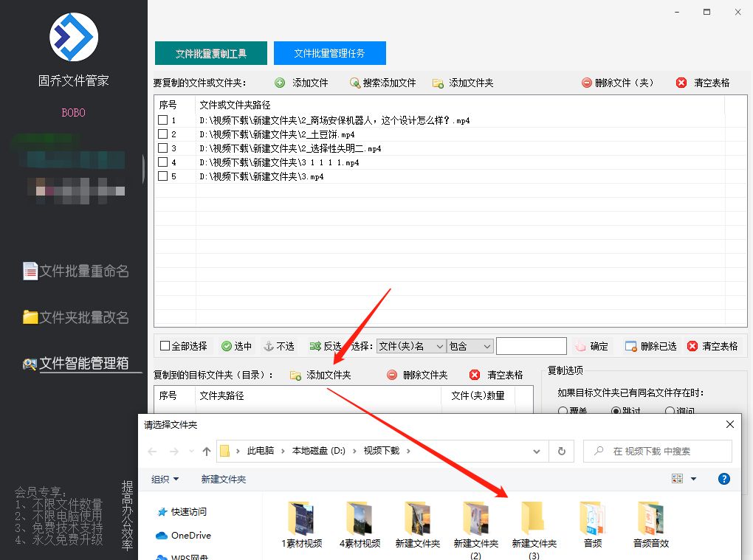Click 删除文件夹 red minus icon
Screen dimensions: 753x560
(x=392, y=375)
